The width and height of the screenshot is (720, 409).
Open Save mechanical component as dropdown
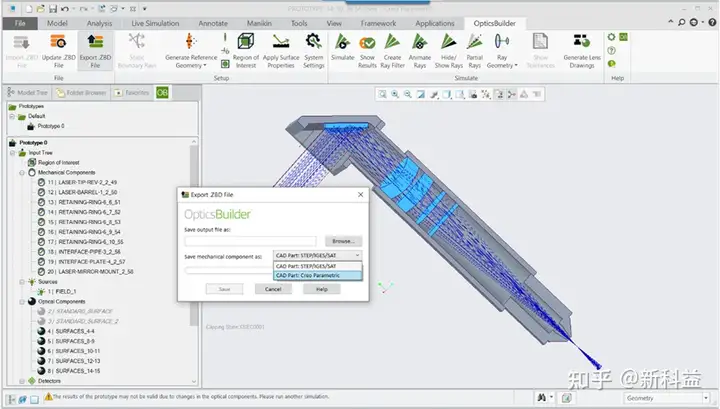tap(318, 255)
